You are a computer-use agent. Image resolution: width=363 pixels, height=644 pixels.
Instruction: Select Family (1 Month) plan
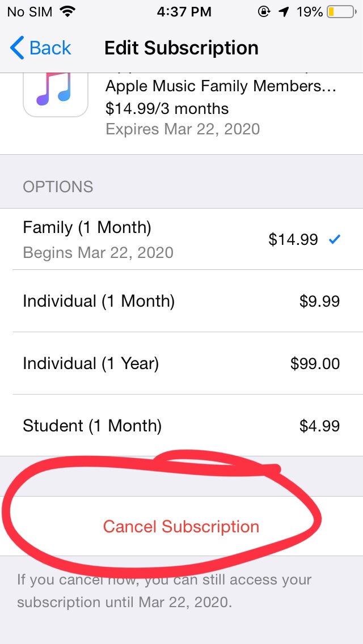coord(87,228)
